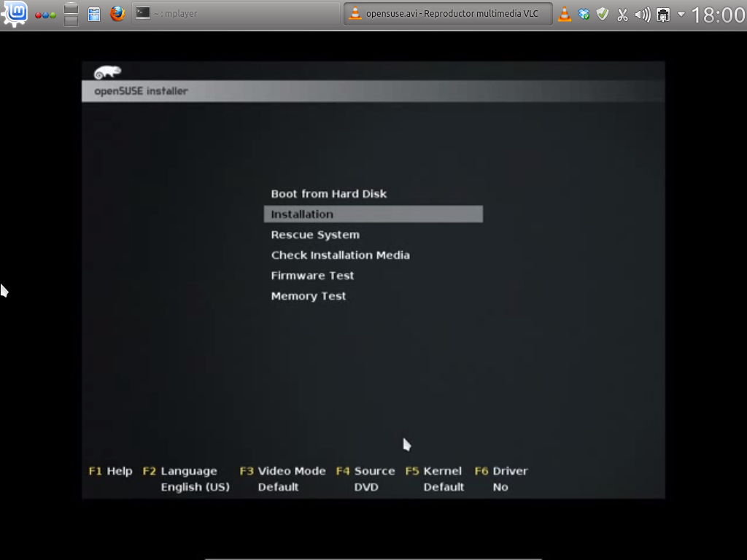This screenshot has width=747, height=560.
Task: Open the Dropbox tray icon
Action: (584, 15)
